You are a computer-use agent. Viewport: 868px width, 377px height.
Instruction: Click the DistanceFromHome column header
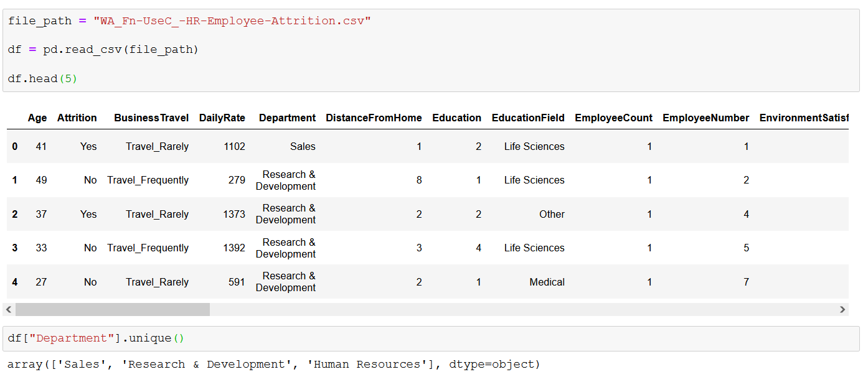pyautogui.click(x=374, y=118)
